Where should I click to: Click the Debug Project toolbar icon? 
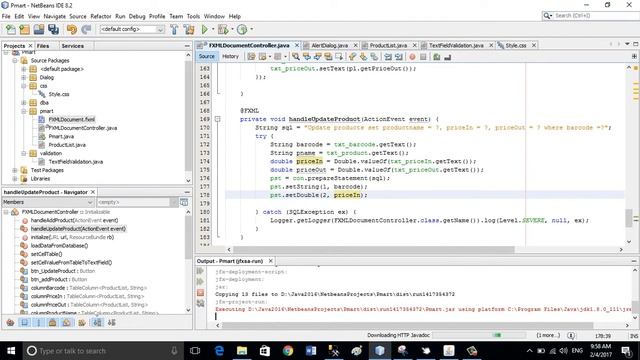(223, 29)
